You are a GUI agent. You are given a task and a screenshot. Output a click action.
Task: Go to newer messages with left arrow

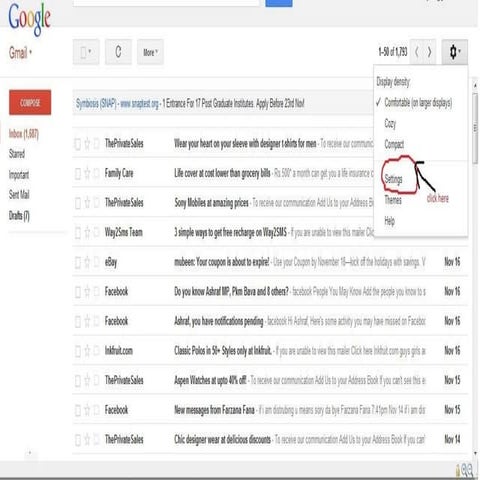(x=417, y=52)
